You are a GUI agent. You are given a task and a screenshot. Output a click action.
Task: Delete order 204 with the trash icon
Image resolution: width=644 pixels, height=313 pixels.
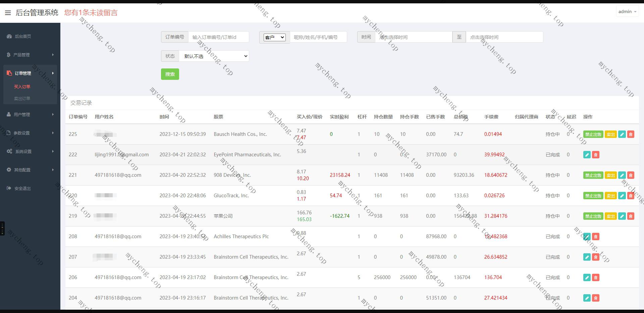coord(596,298)
